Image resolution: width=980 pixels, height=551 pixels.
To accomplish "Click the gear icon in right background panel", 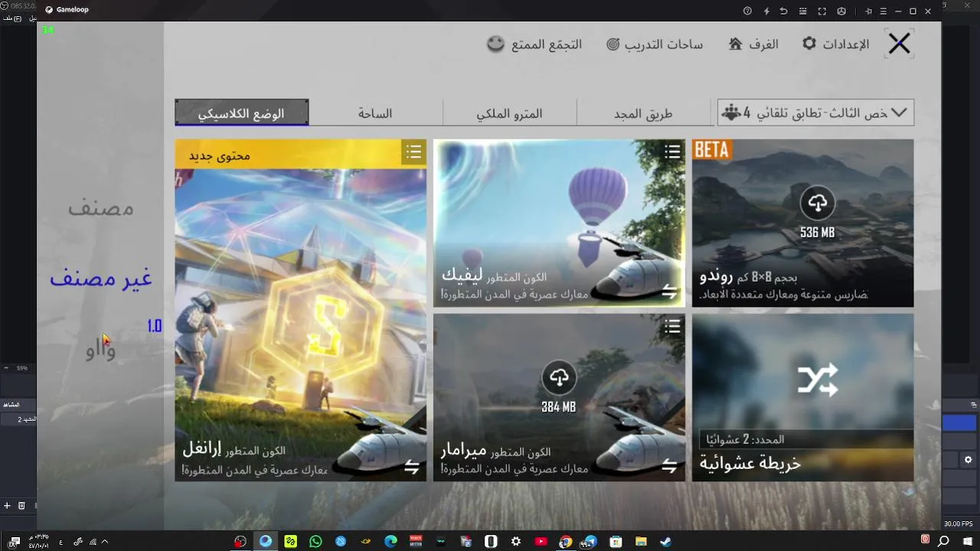I will [968, 460].
